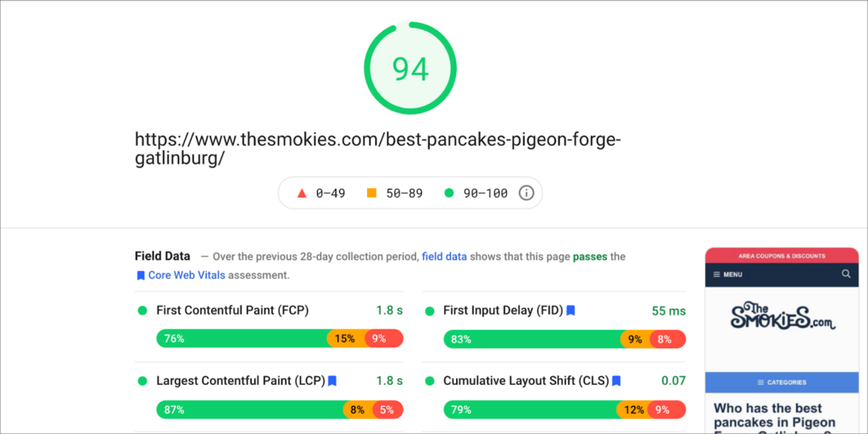This screenshot has height=434, width=868.
Task: Click the First Contentful Paint (FCP) label
Action: tap(232, 310)
